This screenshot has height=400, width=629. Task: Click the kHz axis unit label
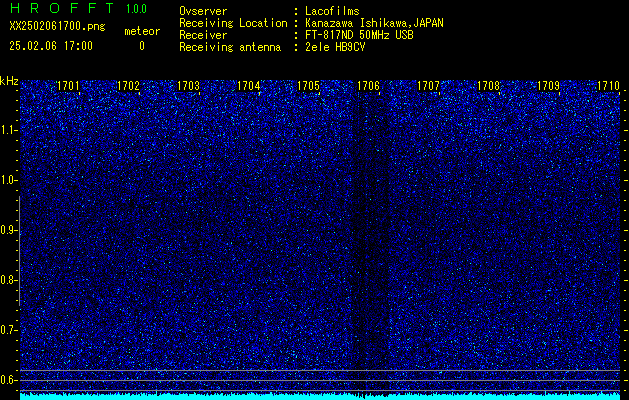pos(9,81)
